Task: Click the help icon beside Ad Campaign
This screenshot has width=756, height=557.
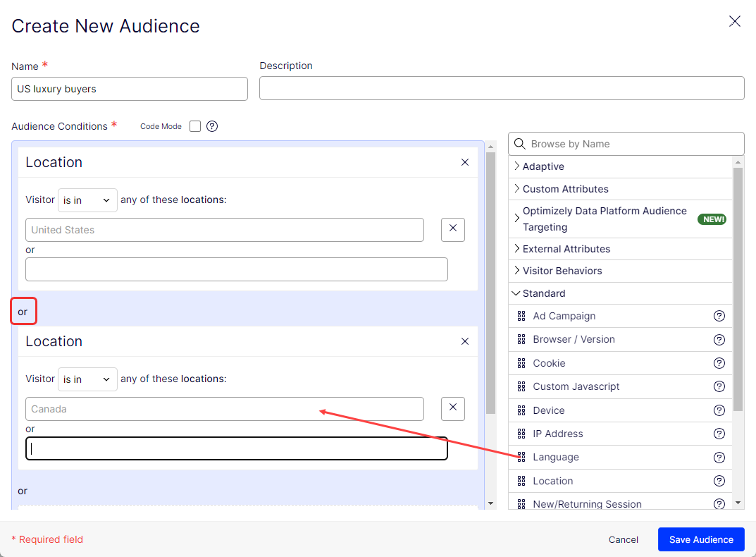Action: (719, 316)
